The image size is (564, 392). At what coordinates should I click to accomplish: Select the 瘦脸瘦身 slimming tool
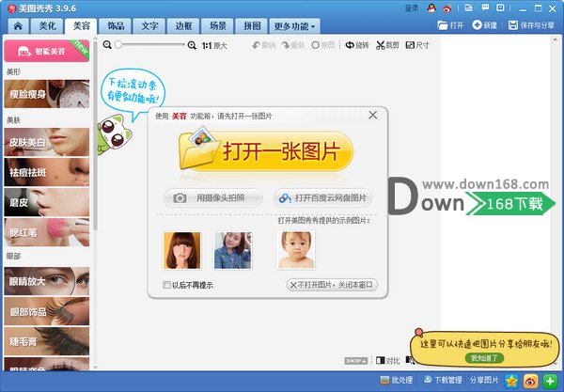click(x=47, y=94)
